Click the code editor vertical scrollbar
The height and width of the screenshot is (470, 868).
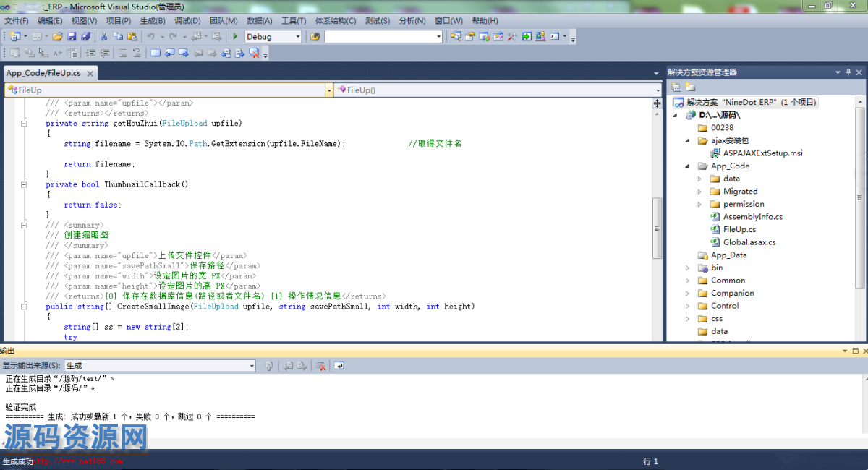[657, 228]
